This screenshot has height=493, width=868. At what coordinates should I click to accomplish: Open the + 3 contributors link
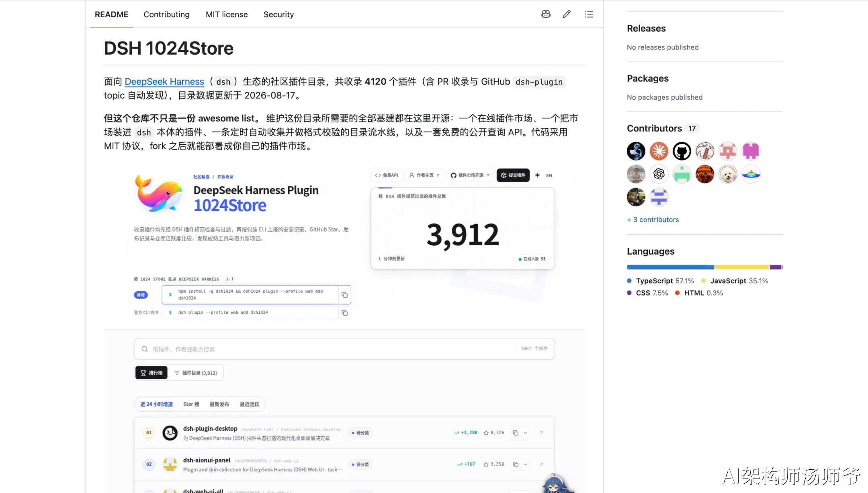tap(653, 220)
